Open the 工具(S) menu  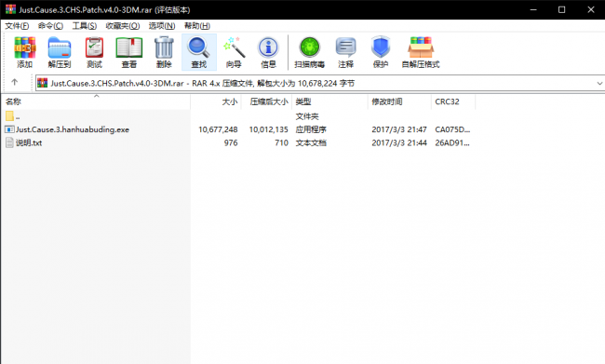(x=85, y=26)
